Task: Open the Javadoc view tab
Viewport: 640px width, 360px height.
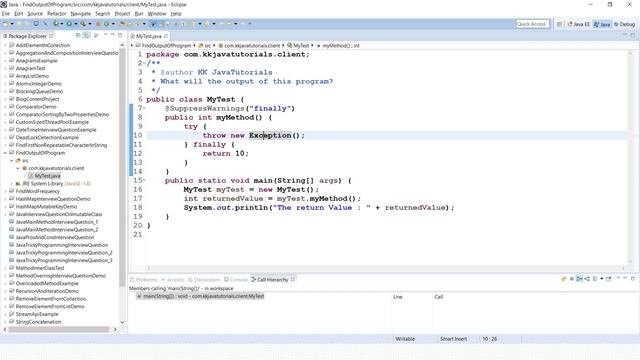Action: point(173,280)
